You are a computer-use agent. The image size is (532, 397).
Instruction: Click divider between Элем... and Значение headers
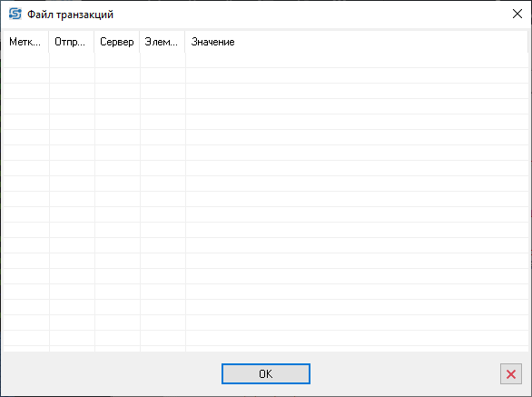[185, 42]
